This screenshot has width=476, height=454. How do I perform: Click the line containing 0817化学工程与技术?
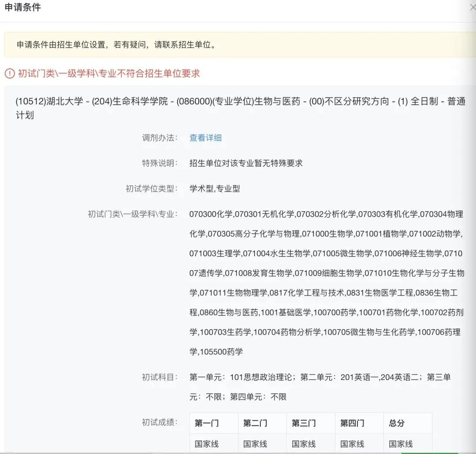[x=324, y=293]
